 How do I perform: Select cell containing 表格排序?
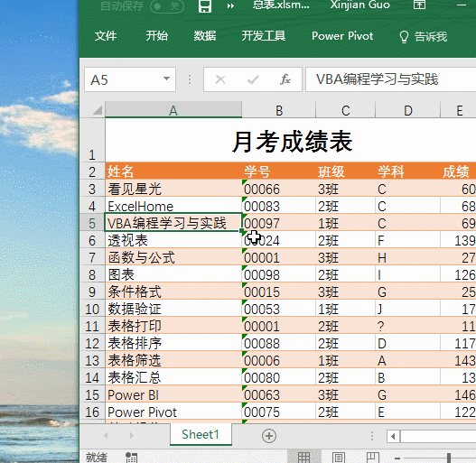tap(173, 343)
